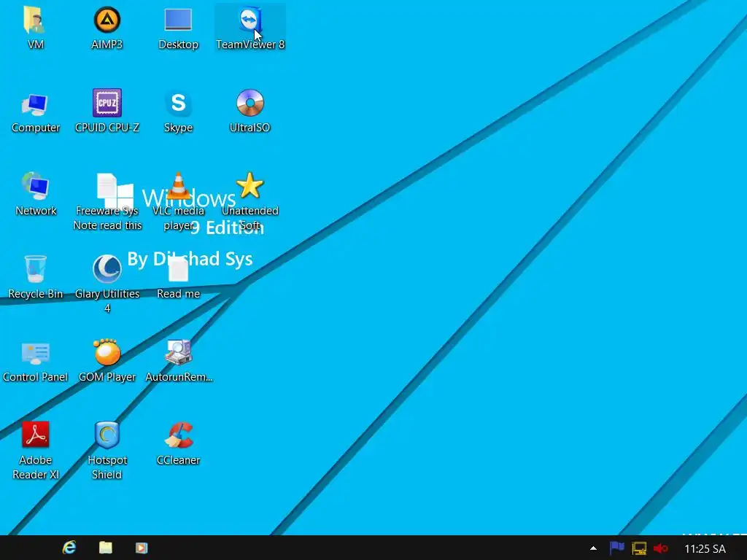Select the UltraISO disc icon
Screen dimensions: 747x560
point(250,103)
